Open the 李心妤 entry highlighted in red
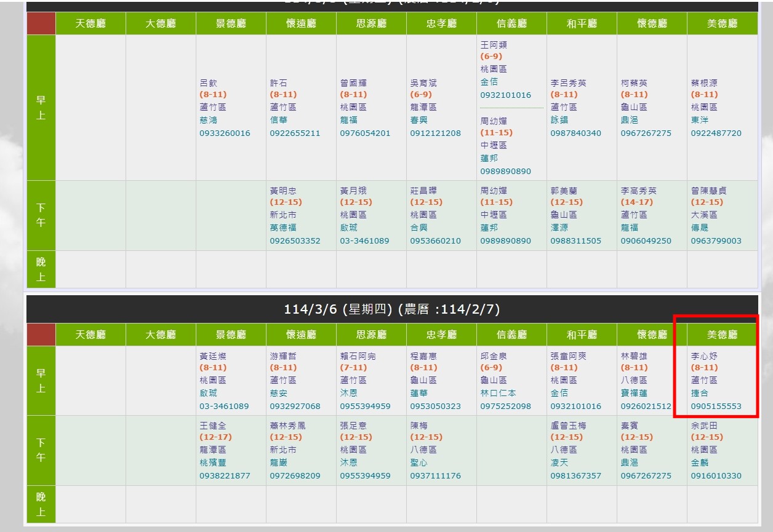Viewport: 773px width, 532px height. 704,356
